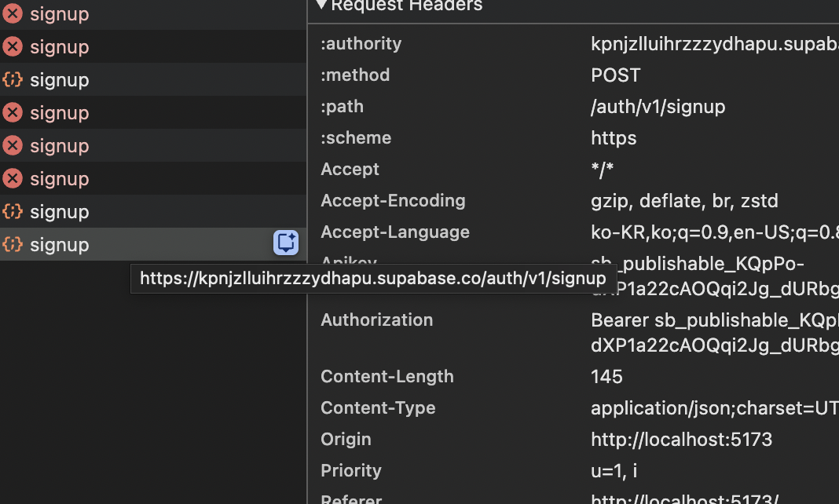Click the JSON icon on the third signup row
Viewport: 839px width, 504px height.
[x=13, y=80]
